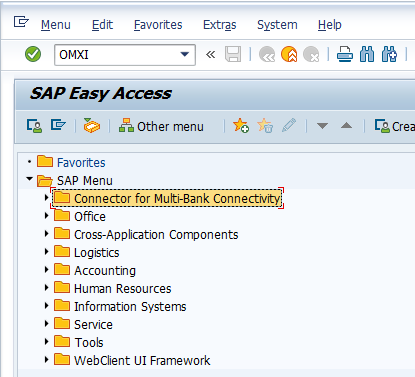Expand the Logistics node
The height and width of the screenshot is (377, 415).
47,252
